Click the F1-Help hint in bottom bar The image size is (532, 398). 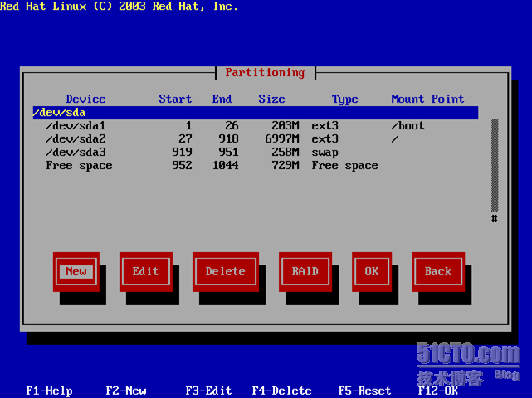click(x=50, y=391)
